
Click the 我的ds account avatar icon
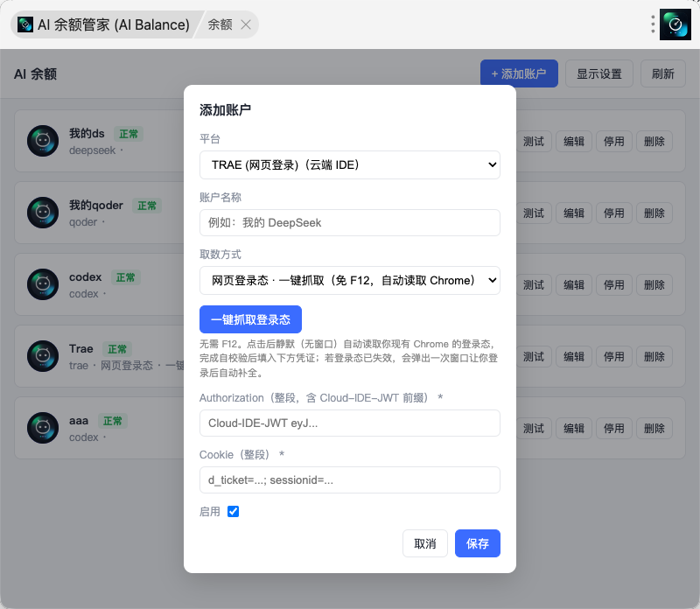(x=43, y=141)
